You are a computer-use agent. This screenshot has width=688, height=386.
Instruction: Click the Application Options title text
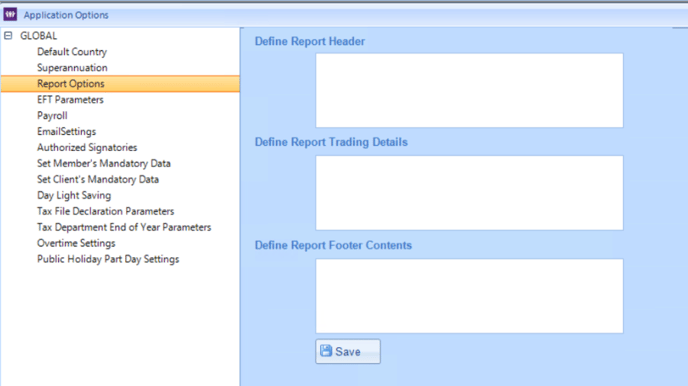click(x=66, y=15)
